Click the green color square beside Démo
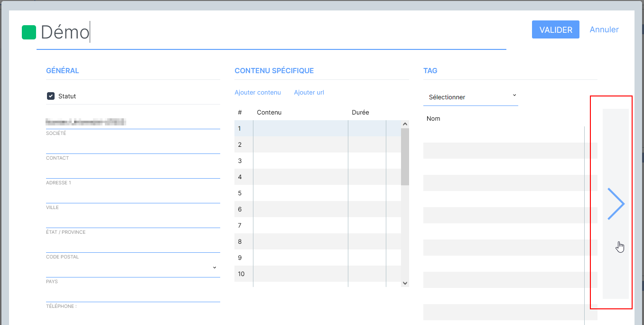 (29, 32)
